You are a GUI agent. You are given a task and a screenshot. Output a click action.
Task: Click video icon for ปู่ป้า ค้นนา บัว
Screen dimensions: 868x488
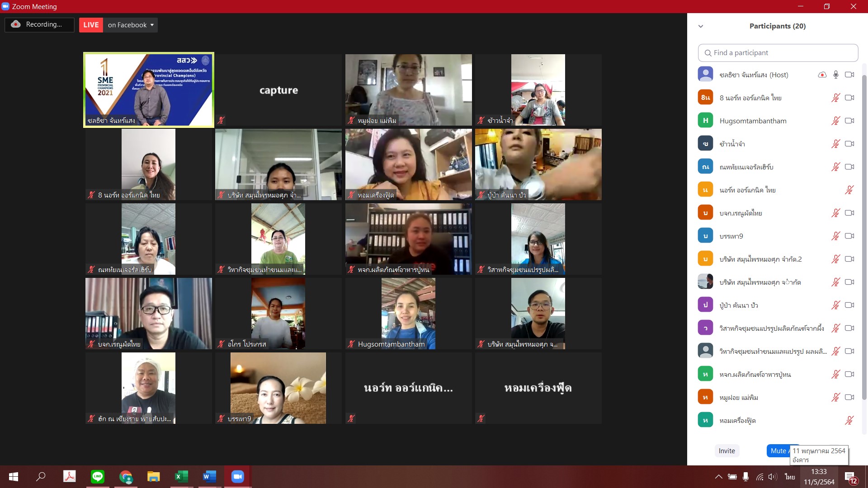tap(849, 305)
